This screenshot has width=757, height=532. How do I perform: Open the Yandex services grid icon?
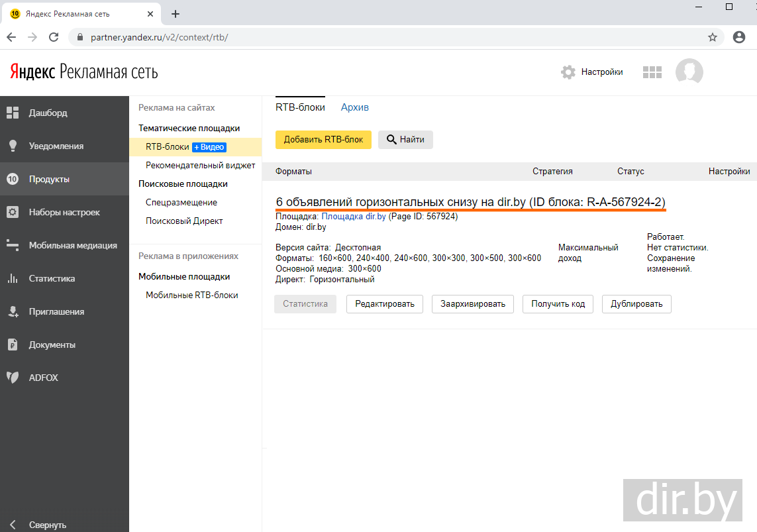[x=652, y=72]
